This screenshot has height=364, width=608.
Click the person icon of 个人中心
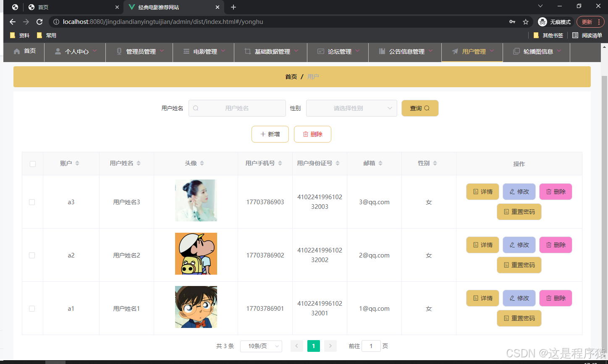click(x=58, y=51)
